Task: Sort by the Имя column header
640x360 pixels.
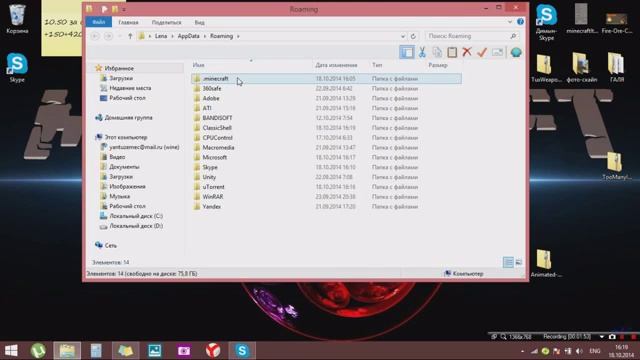Action: pos(198,65)
